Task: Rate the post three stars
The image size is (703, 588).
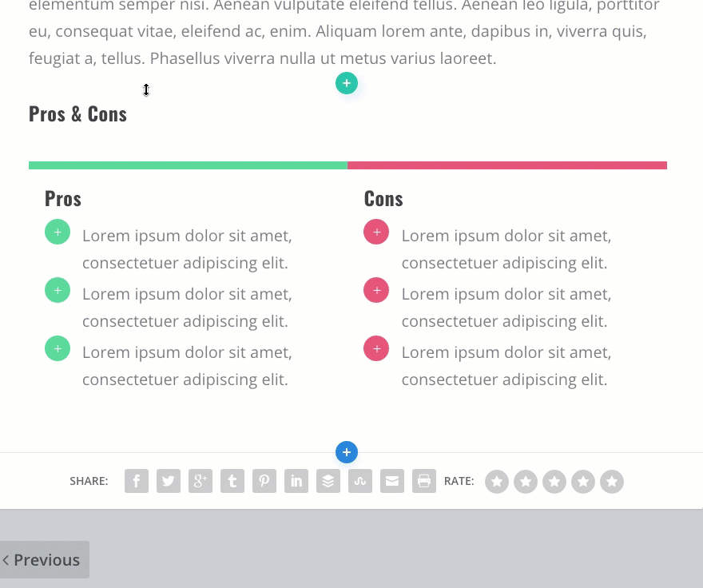Action: pos(554,482)
